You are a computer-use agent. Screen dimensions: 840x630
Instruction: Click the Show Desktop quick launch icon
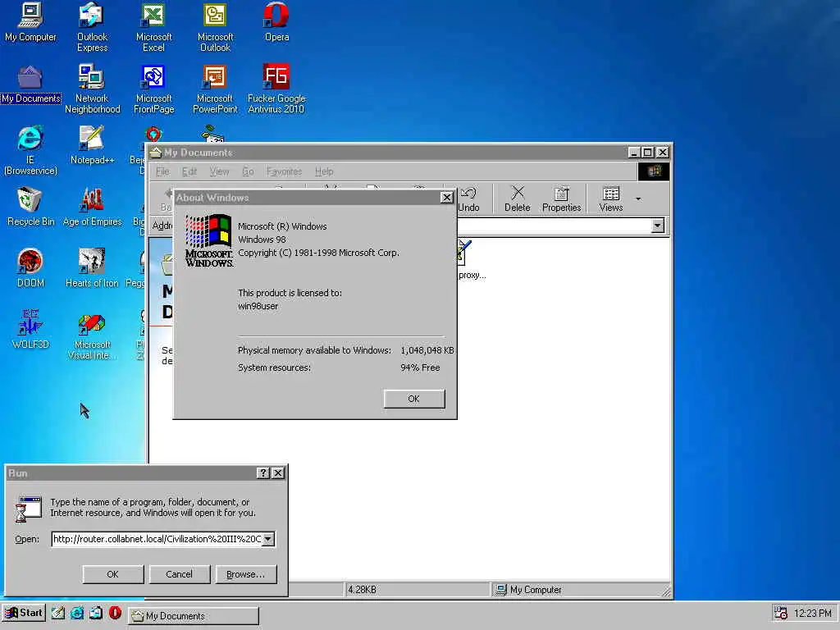click(x=58, y=614)
